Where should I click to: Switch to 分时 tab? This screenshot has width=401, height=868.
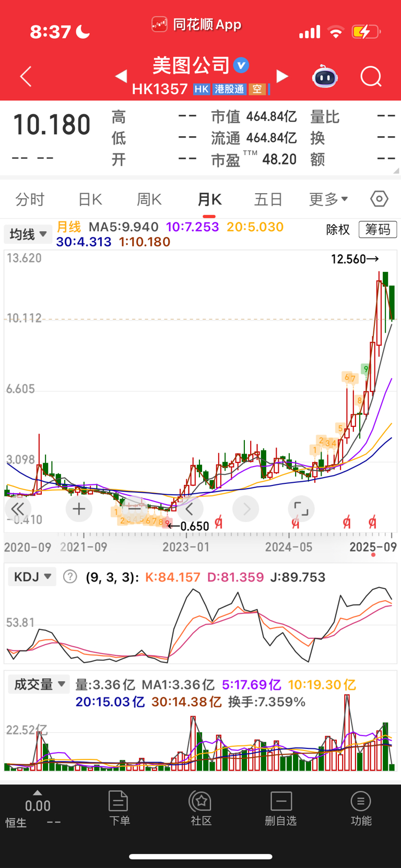30,199
